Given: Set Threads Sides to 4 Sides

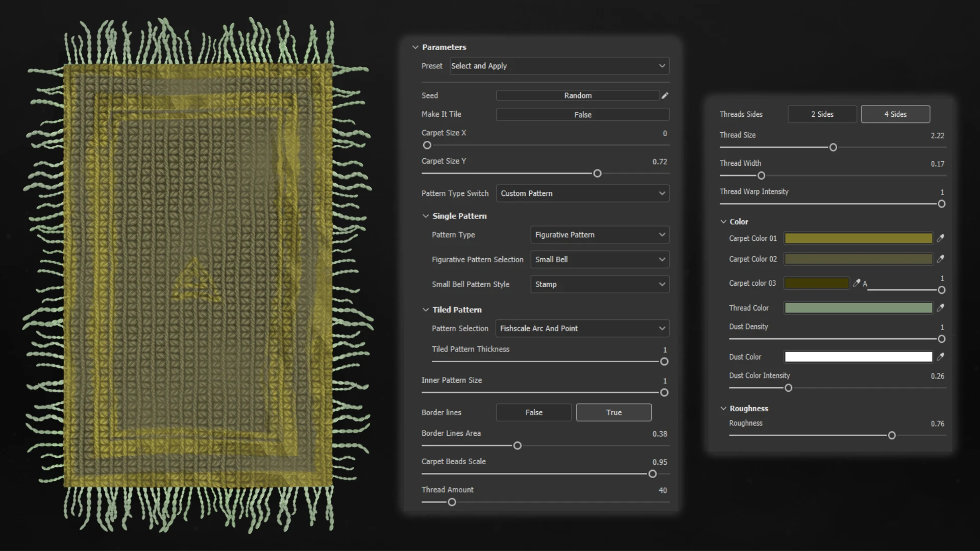Looking at the screenshot, I should (895, 114).
